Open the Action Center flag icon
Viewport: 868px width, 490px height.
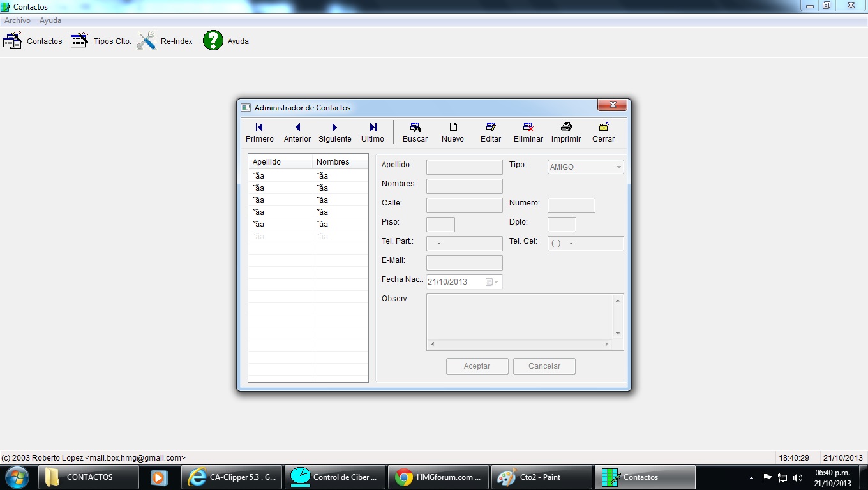coord(767,477)
